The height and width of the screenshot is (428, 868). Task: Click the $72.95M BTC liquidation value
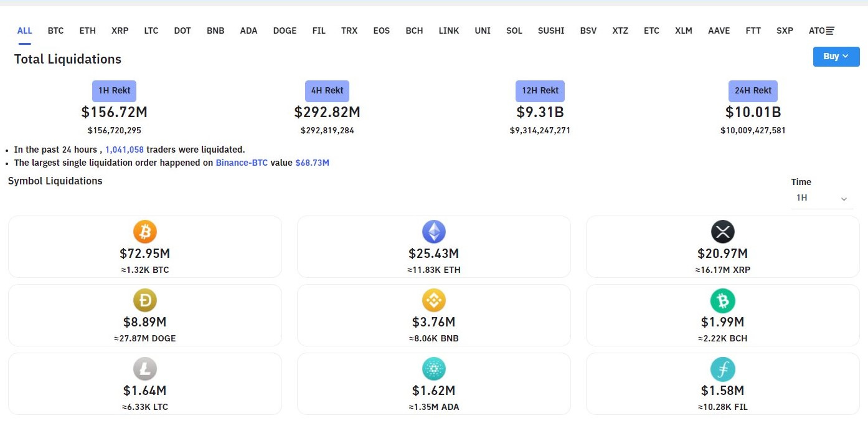click(x=145, y=254)
